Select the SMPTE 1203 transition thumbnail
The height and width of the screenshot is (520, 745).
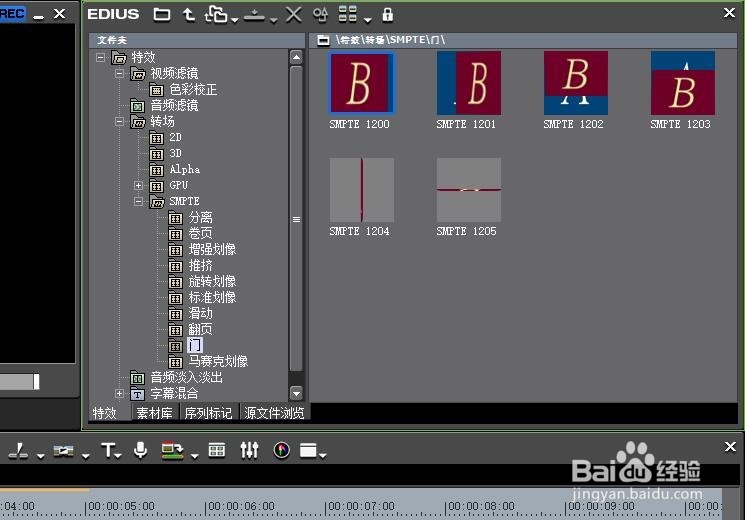click(683, 83)
